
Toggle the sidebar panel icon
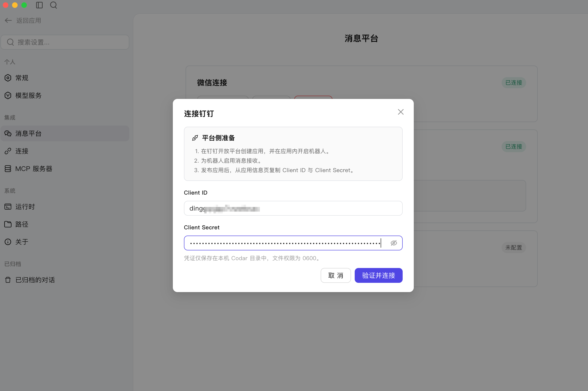click(x=39, y=5)
